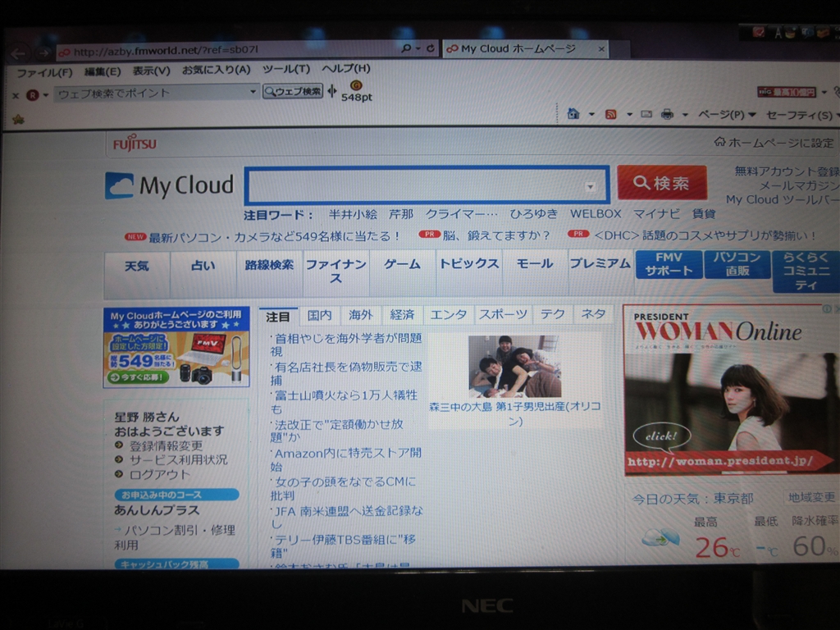This screenshot has height=630, width=840.
Task: Switch news to the 国内 tab
Action: point(319,316)
